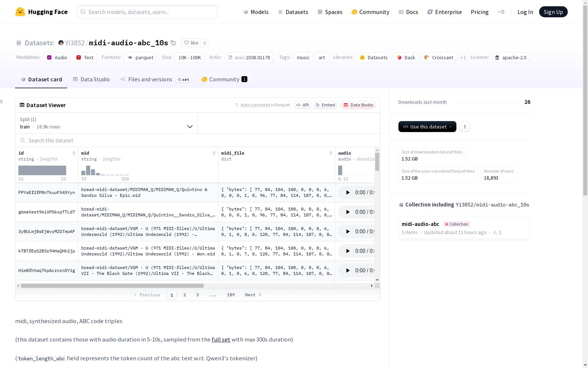Focus the Search this dataset field
This screenshot has height=368, width=588.
tap(198, 141)
